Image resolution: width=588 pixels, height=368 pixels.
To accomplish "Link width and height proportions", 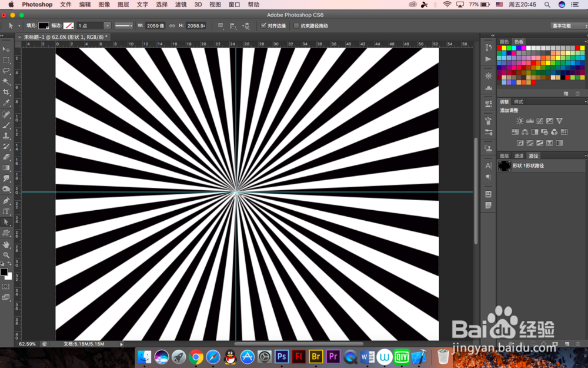I will pos(172,25).
